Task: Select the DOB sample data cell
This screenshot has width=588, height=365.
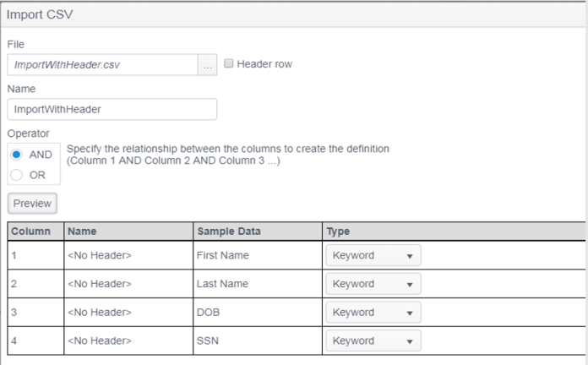Action: click(209, 313)
